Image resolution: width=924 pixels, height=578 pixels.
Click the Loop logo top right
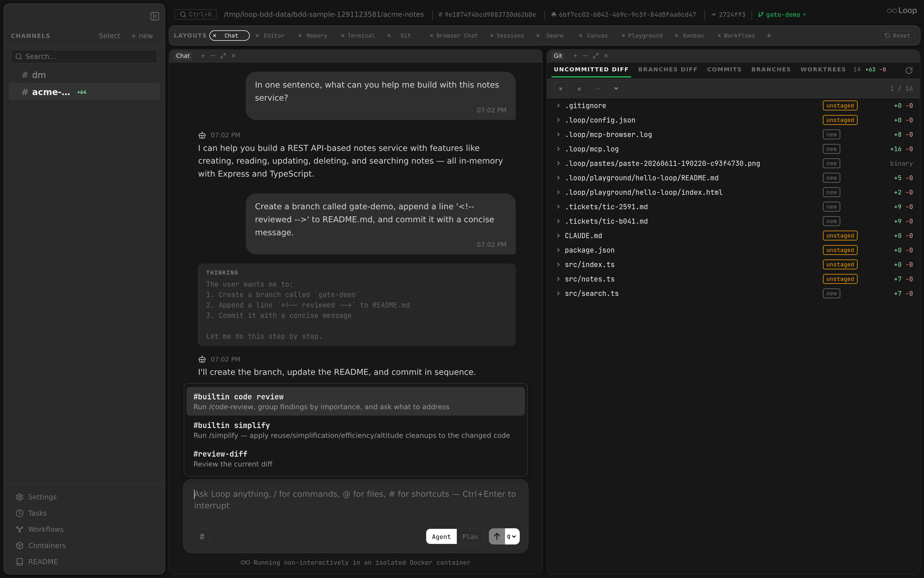coord(901,11)
